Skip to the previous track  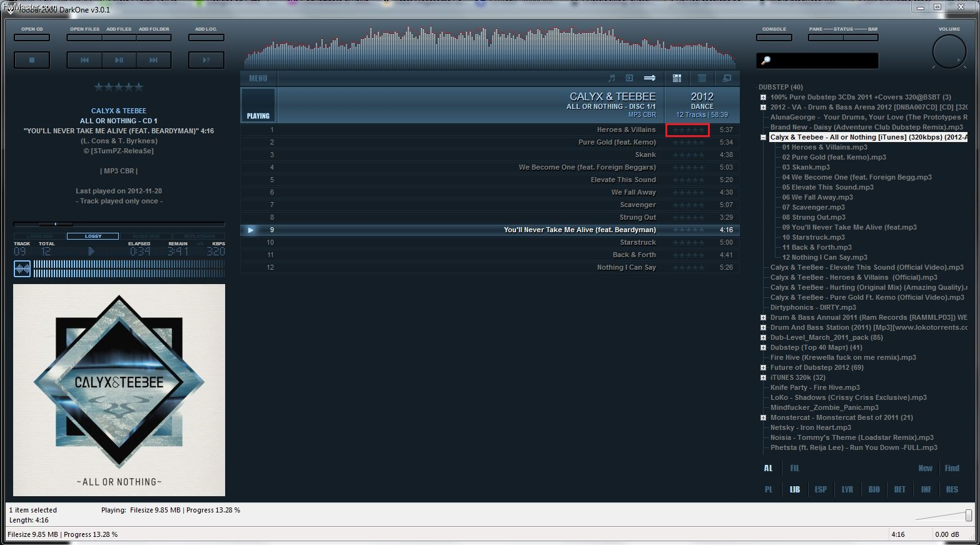click(x=84, y=60)
